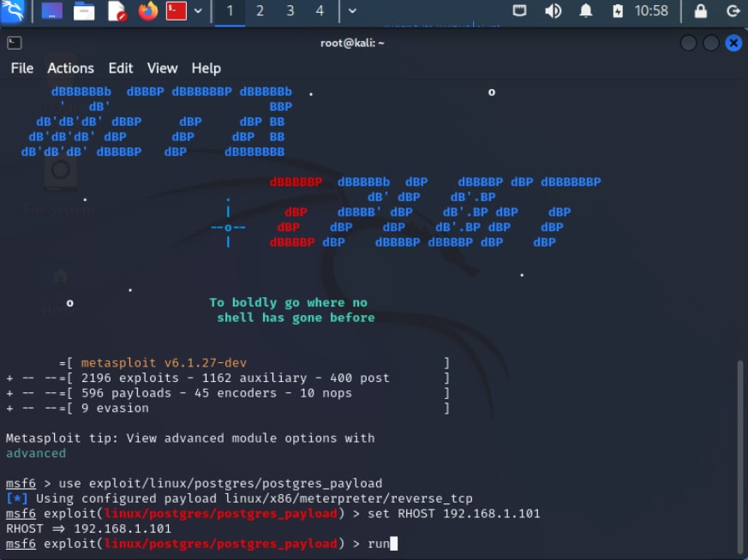The height and width of the screenshot is (560, 748).
Task: Switch to workspace 4
Action: point(320,11)
